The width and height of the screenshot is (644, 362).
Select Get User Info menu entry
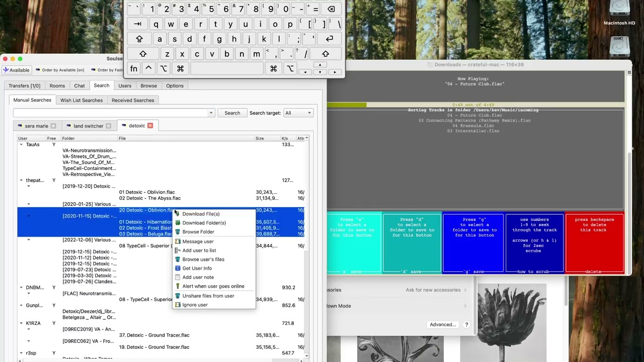pyautogui.click(x=214, y=268)
